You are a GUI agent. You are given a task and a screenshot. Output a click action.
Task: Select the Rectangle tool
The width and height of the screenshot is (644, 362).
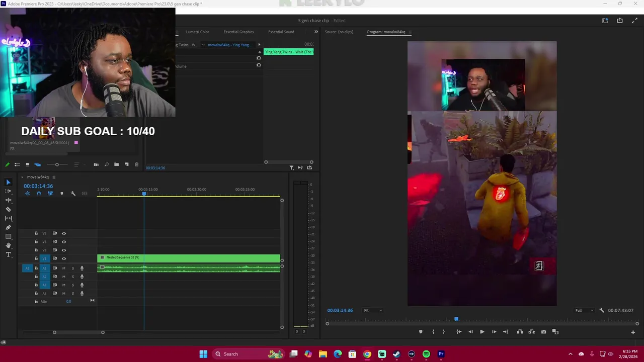[x=8, y=236]
